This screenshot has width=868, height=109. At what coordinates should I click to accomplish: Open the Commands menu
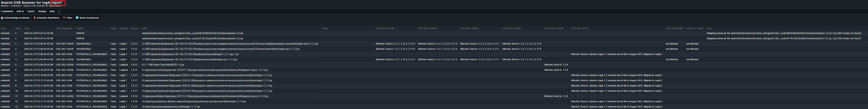click(7, 11)
